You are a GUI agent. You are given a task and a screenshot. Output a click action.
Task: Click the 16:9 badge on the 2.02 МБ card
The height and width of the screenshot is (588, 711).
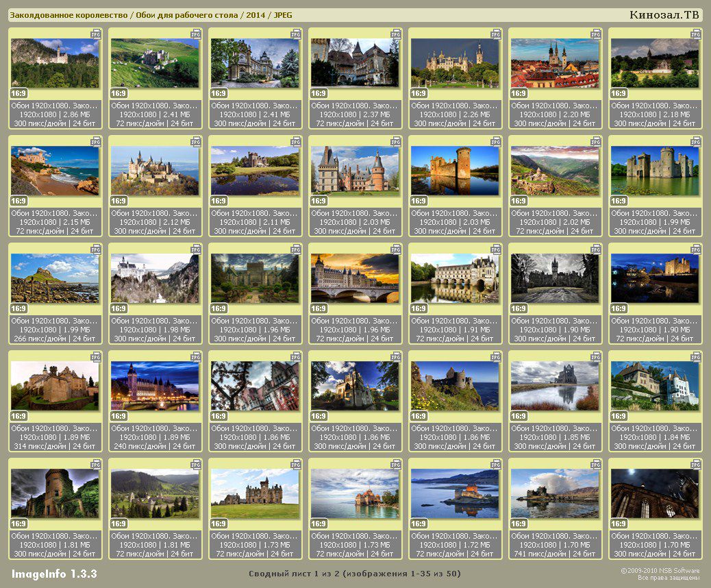519,201
